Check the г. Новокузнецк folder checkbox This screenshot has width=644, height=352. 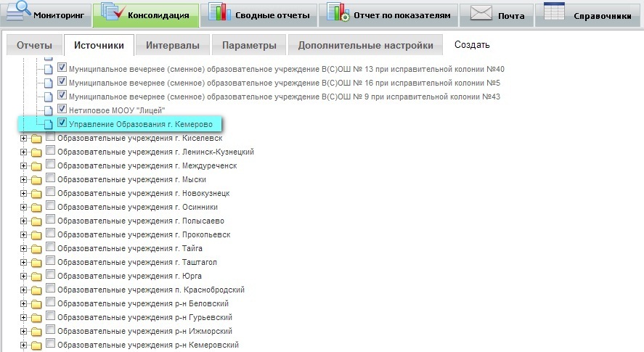[51, 192]
